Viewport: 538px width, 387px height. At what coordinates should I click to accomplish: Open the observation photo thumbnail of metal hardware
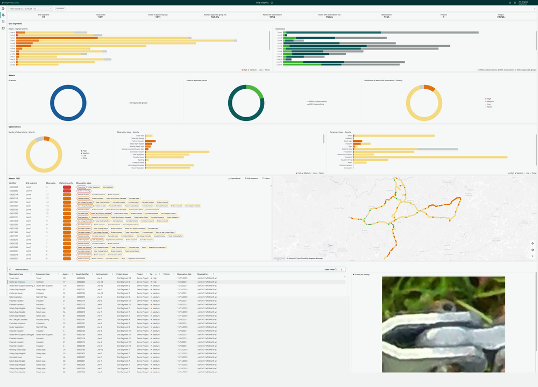point(443,324)
